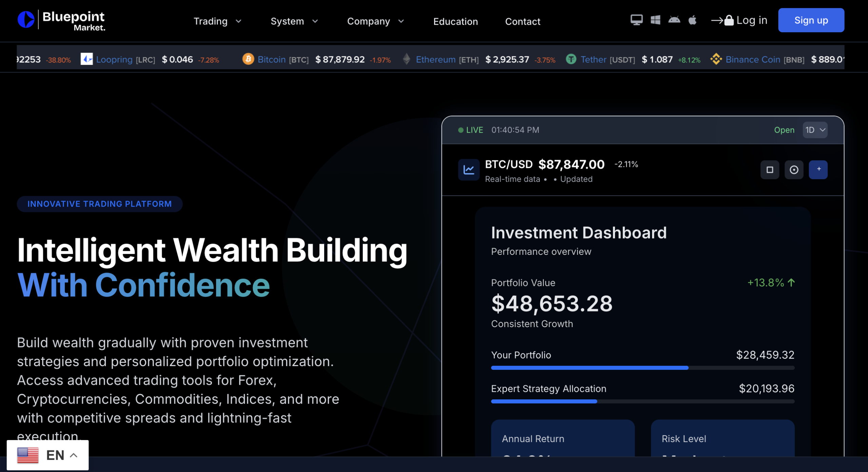868x472 pixels.
Task: Select Contact in the navigation bar
Action: tap(522, 21)
